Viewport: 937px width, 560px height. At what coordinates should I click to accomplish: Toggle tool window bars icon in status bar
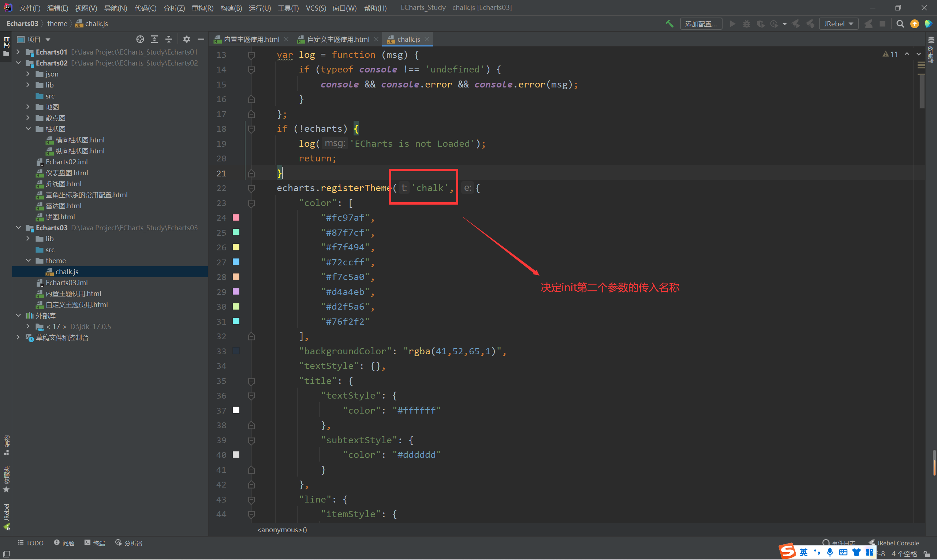coord(7,553)
